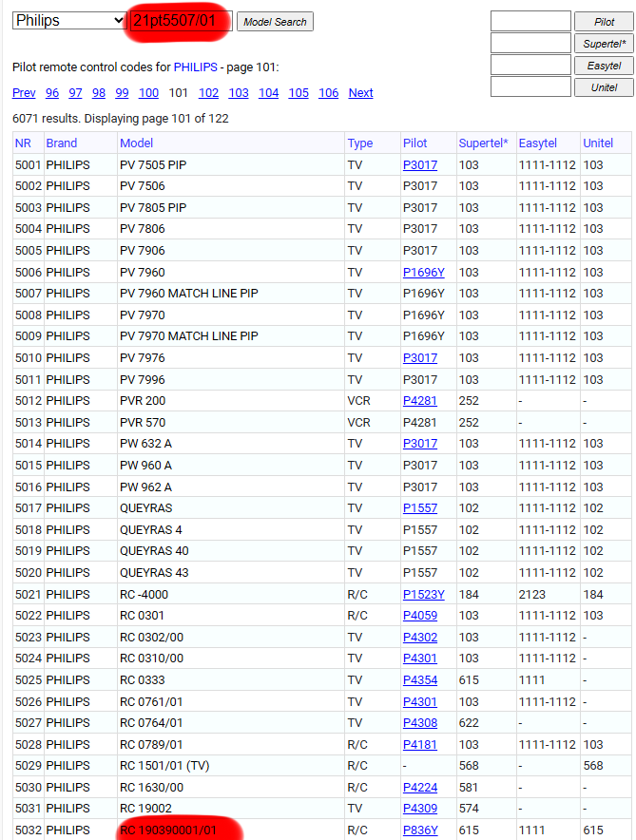Screen dimensions: 636x840
Task: Jump to results page 106
Action: pyautogui.click(x=328, y=93)
